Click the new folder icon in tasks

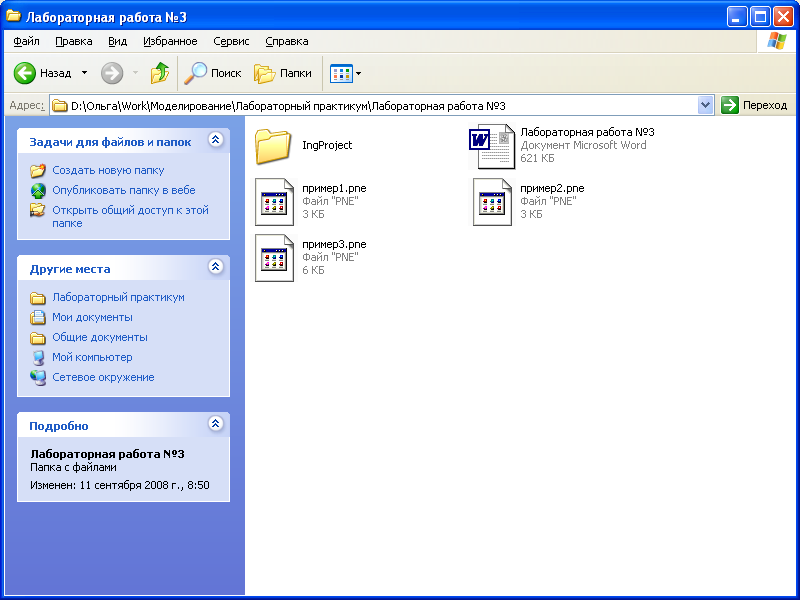[x=38, y=170]
